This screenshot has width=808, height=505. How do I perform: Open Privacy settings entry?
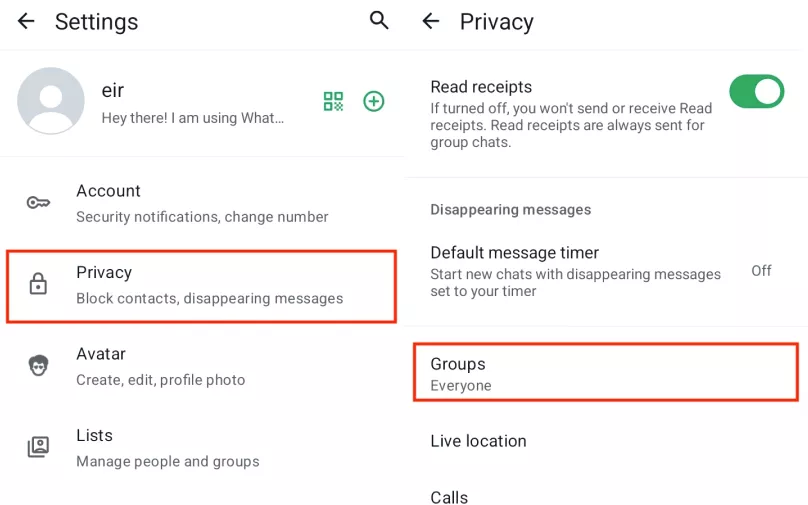tap(202, 287)
